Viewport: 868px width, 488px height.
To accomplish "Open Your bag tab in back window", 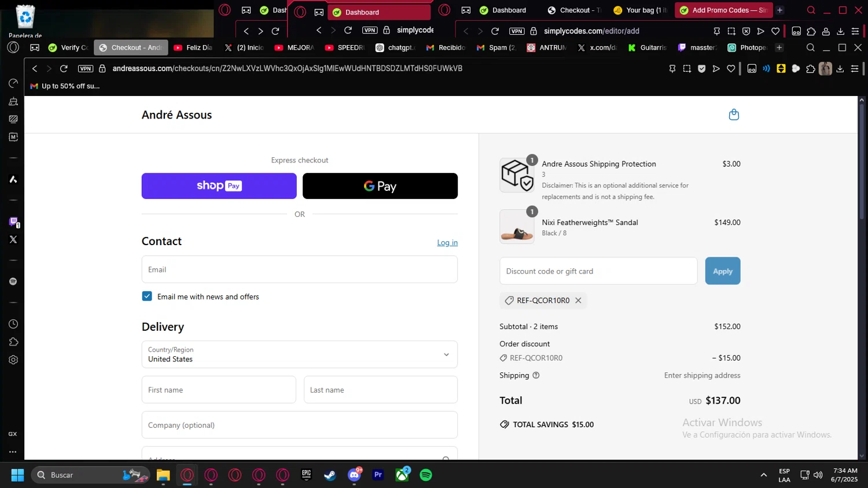I will [641, 10].
